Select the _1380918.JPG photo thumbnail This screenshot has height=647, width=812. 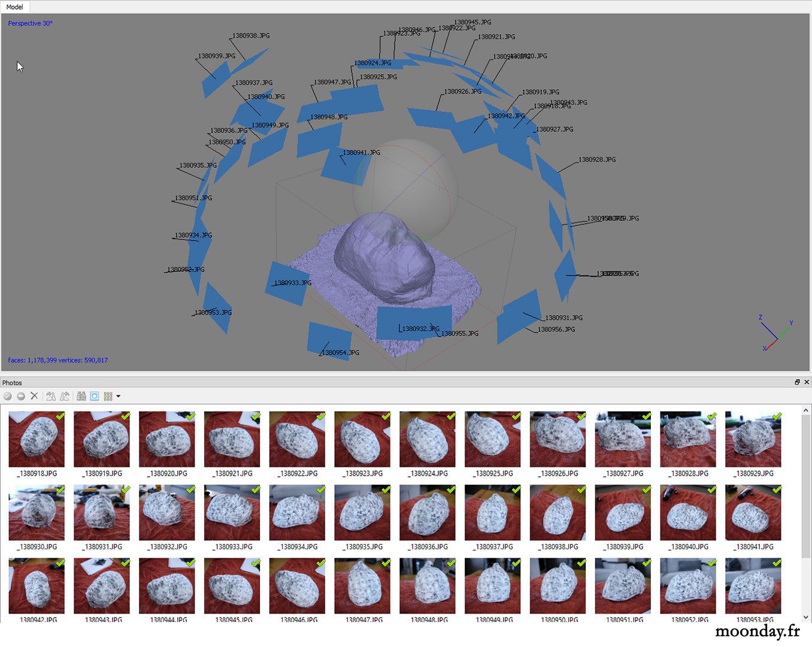[37, 439]
